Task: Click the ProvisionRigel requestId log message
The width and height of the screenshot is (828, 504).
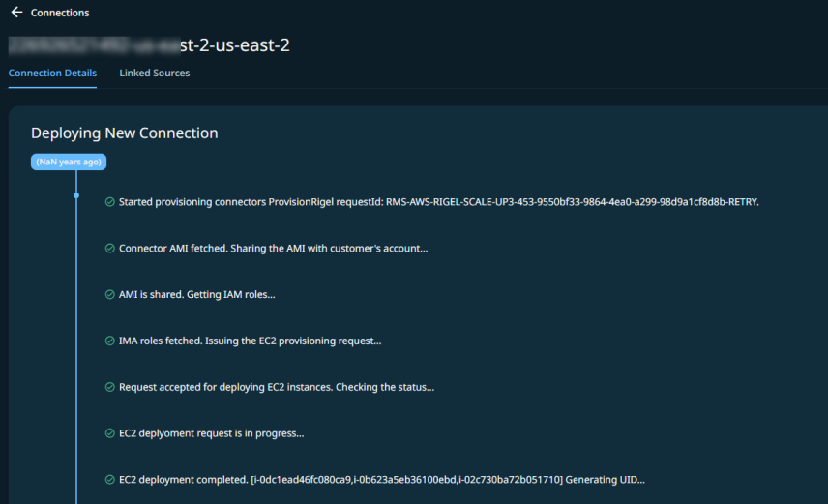Action: (439, 202)
